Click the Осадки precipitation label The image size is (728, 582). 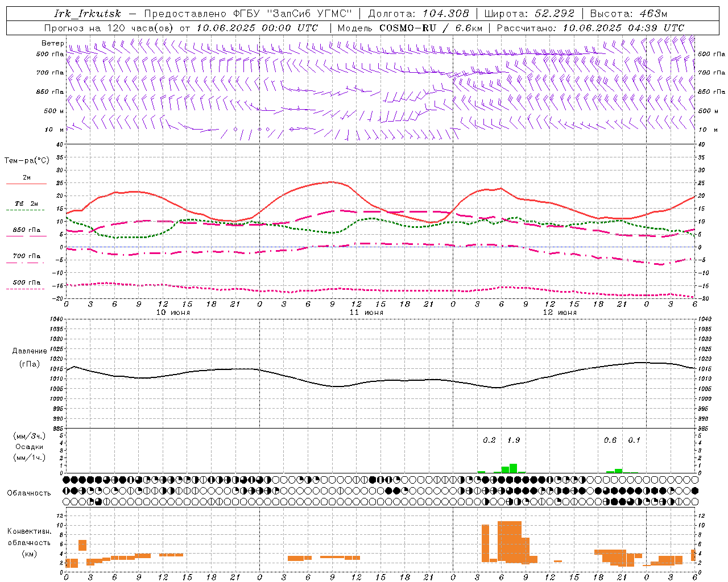pyautogui.click(x=29, y=447)
